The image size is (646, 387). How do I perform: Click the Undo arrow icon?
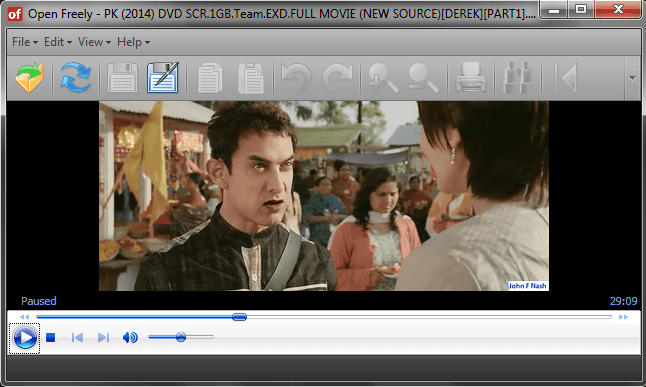pos(296,77)
